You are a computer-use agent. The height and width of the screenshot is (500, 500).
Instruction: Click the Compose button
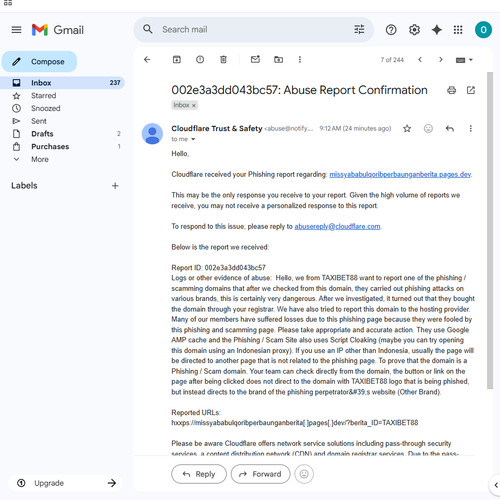[x=39, y=62]
